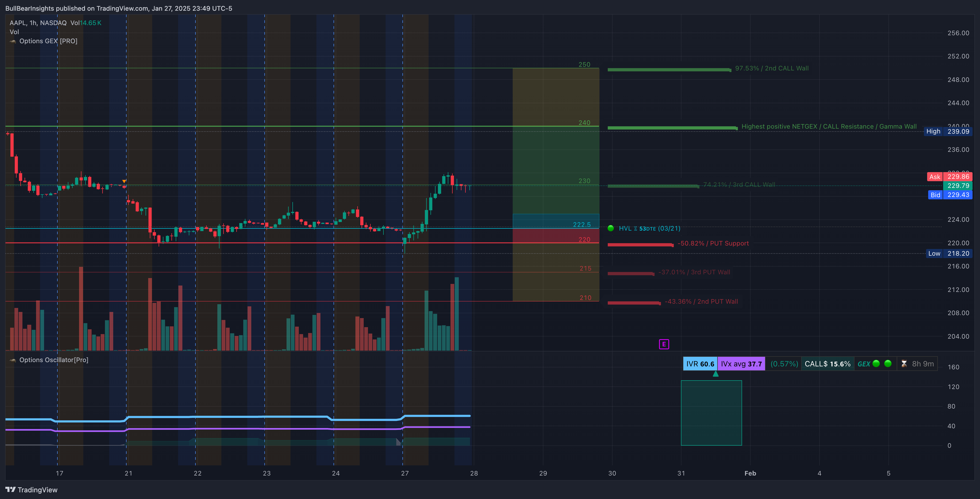Screen dimensions: 980x499
Task: Click the Options GEX indicator icon
Action: click(13, 41)
